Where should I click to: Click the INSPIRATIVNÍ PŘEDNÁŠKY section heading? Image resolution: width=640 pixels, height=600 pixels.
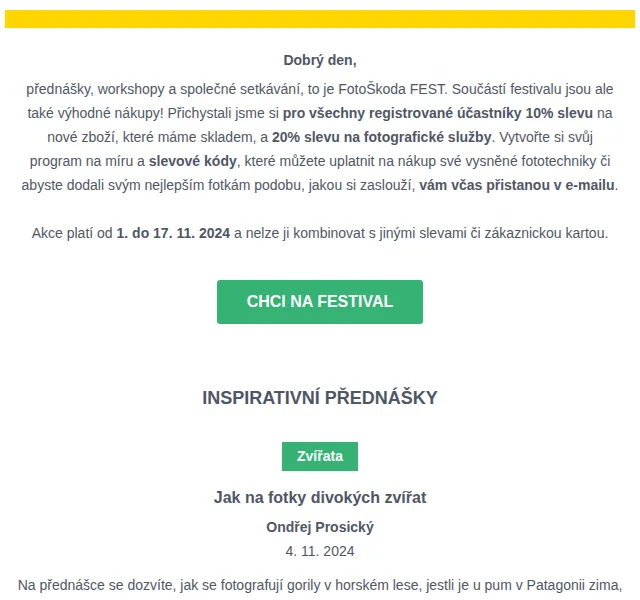pos(320,398)
